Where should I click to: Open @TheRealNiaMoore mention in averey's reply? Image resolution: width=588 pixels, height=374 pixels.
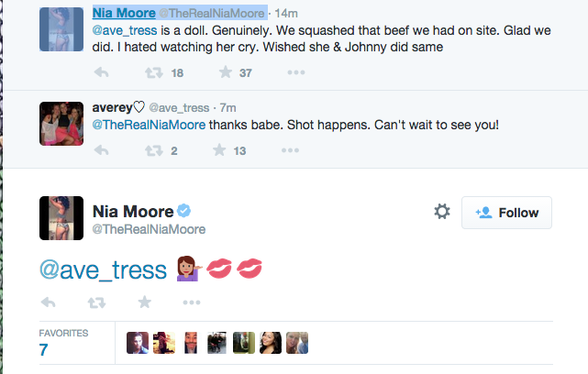tap(149, 125)
